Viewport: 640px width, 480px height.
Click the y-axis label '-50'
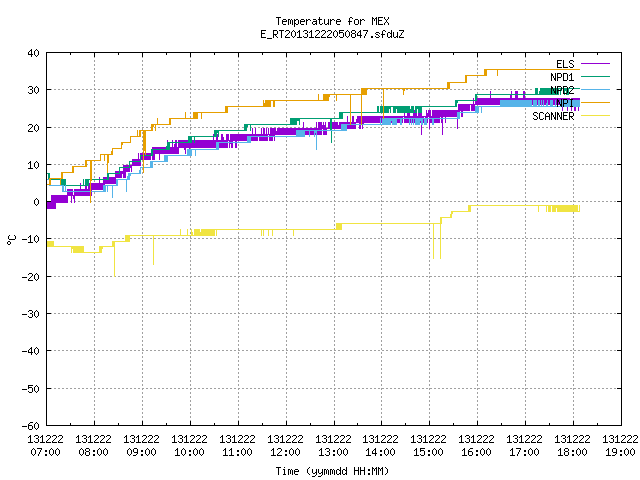click(31, 389)
